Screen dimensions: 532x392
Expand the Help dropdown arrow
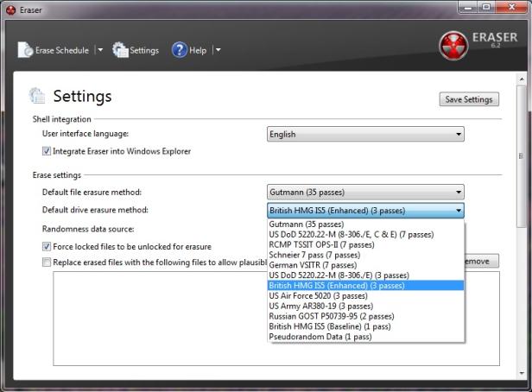coord(218,50)
